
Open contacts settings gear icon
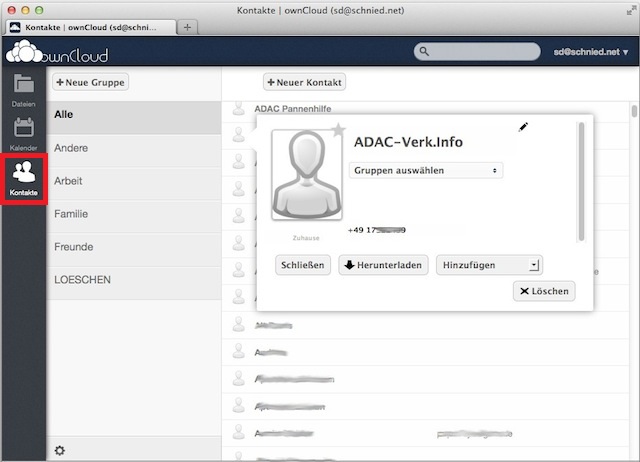(x=60, y=450)
